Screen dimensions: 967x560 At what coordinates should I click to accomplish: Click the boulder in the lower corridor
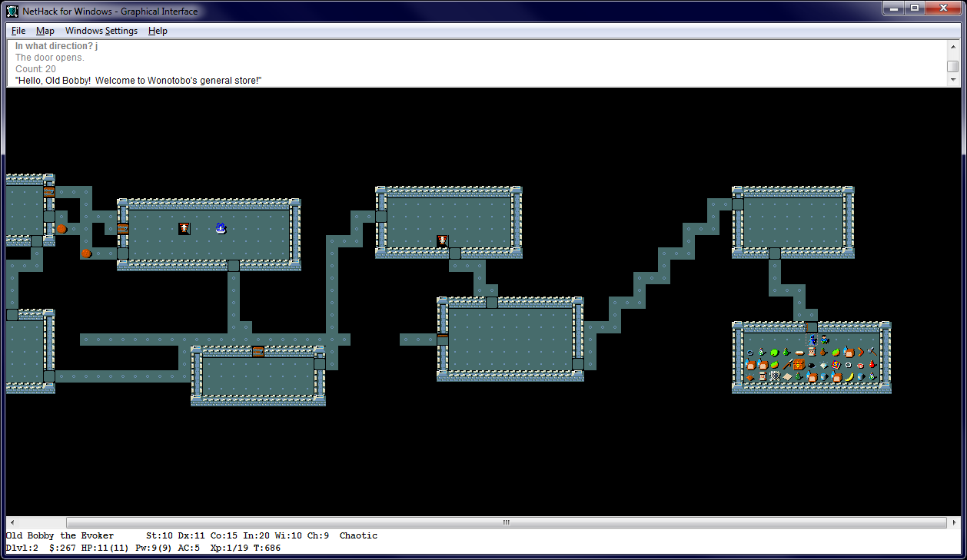(86, 253)
